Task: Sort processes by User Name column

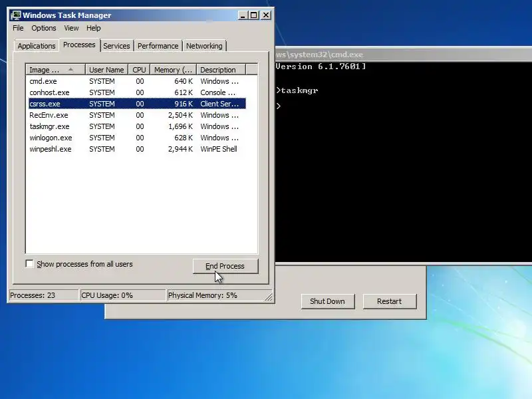Action: point(106,70)
